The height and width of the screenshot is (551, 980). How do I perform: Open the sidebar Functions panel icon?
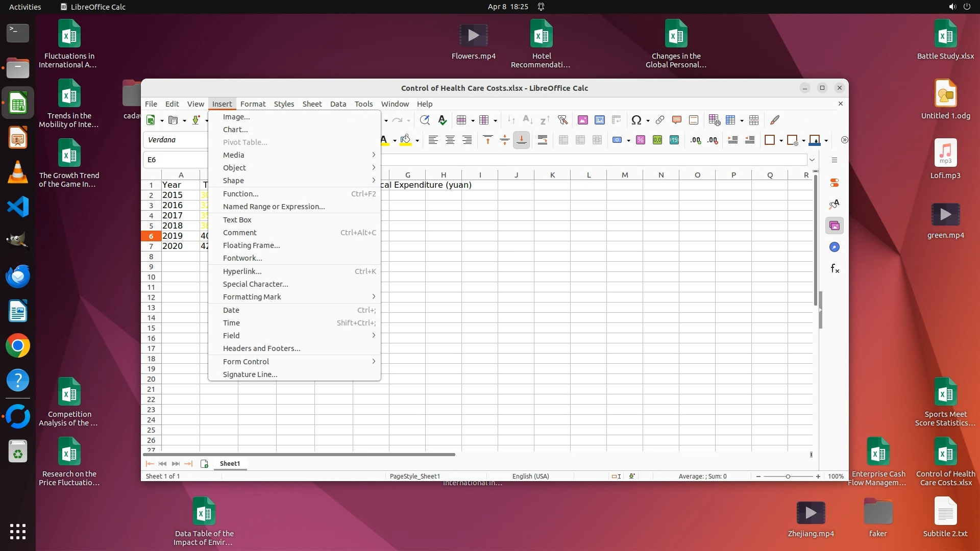pos(835,269)
